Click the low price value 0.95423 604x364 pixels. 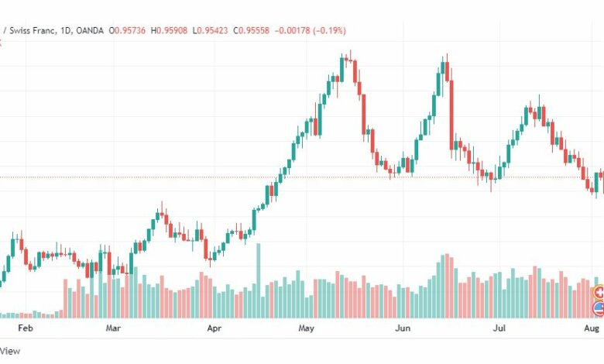click(213, 30)
